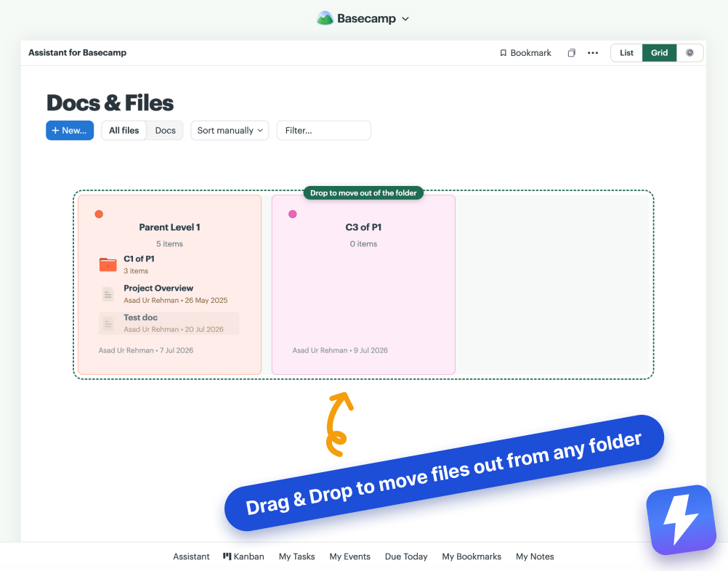Click the 3 items text under C1 of P1
728x571 pixels.
[136, 271]
